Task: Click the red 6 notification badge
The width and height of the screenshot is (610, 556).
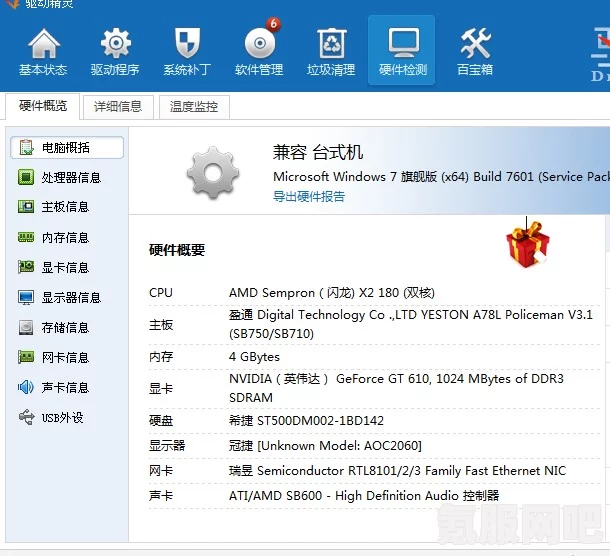Action: [x=273, y=24]
